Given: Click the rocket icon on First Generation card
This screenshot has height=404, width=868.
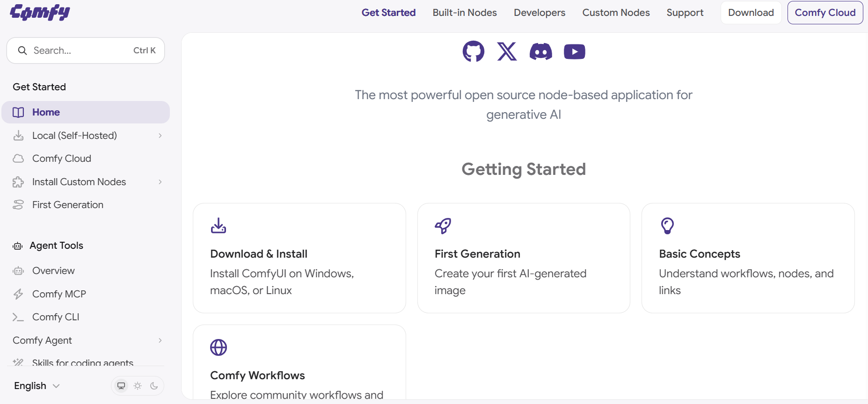Looking at the screenshot, I should pyautogui.click(x=443, y=226).
